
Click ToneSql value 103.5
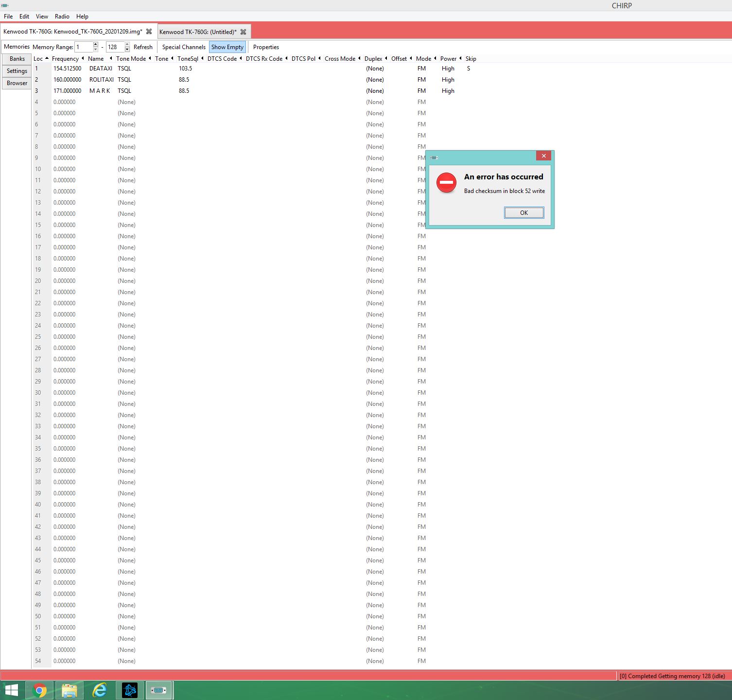pyautogui.click(x=185, y=69)
